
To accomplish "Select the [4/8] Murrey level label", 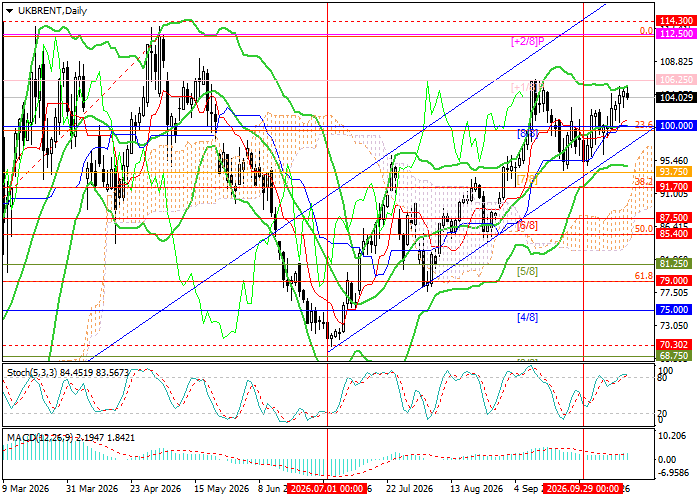I will coord(527,317).
